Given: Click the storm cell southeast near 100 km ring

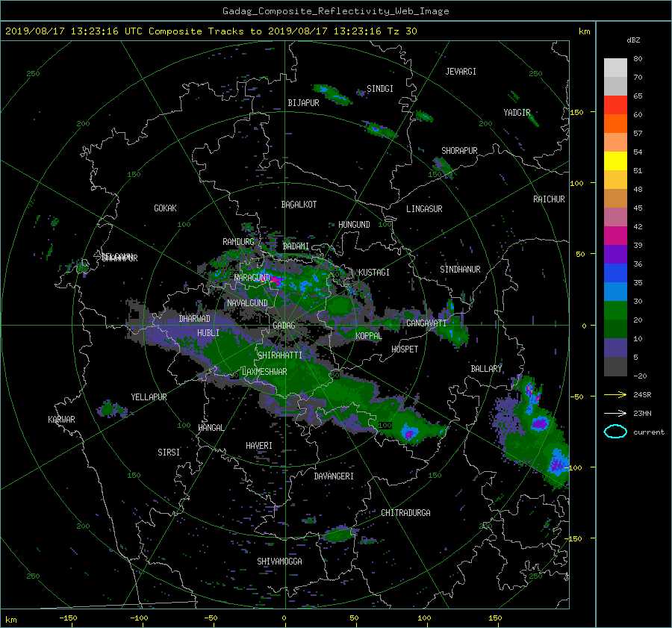Looking at the screenshot, I should (409, 432).
